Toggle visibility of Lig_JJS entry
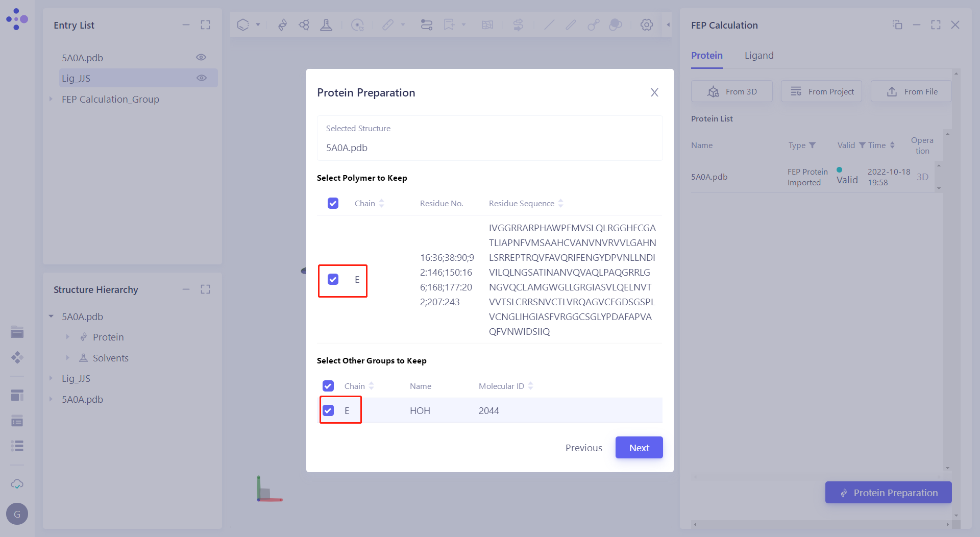Viewport: 980px width, 537px height. coord(202,78)
